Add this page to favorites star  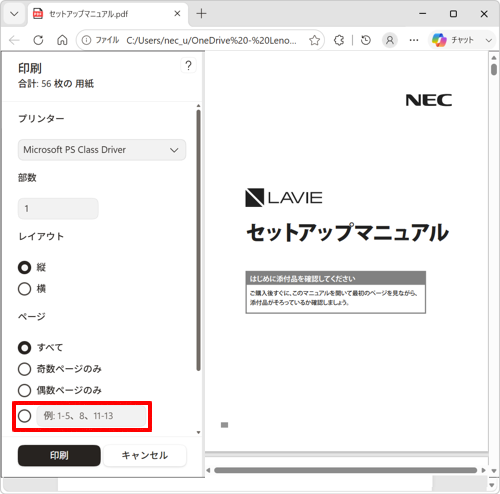pyautogui.click(x=314, y=40)
